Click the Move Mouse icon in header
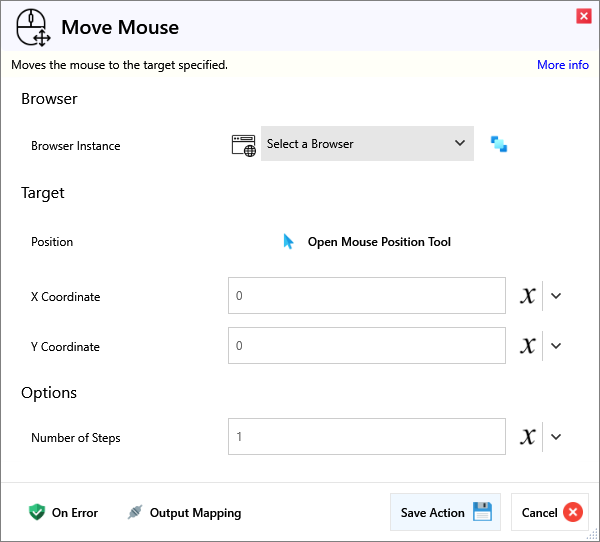The height and width of the screenshot is (542, 600). coord(33,27)
